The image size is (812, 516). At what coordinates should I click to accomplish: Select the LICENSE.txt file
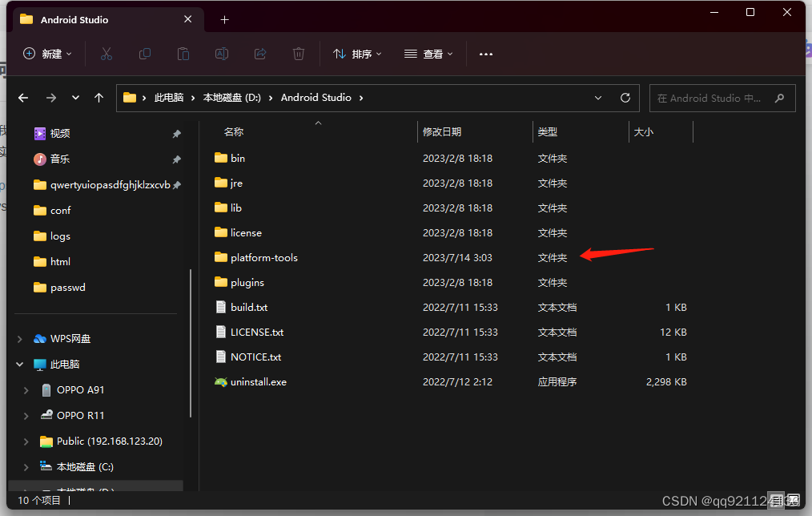[257, 332]
